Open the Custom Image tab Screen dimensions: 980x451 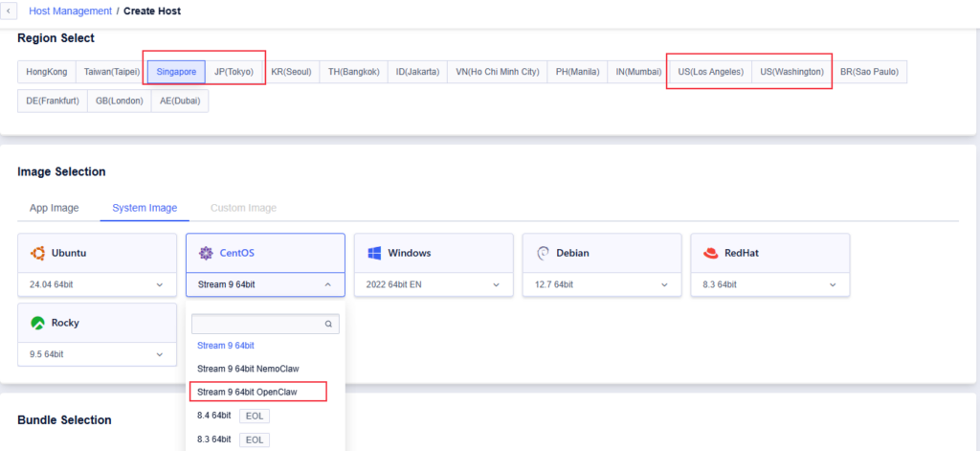pos(243,208)
